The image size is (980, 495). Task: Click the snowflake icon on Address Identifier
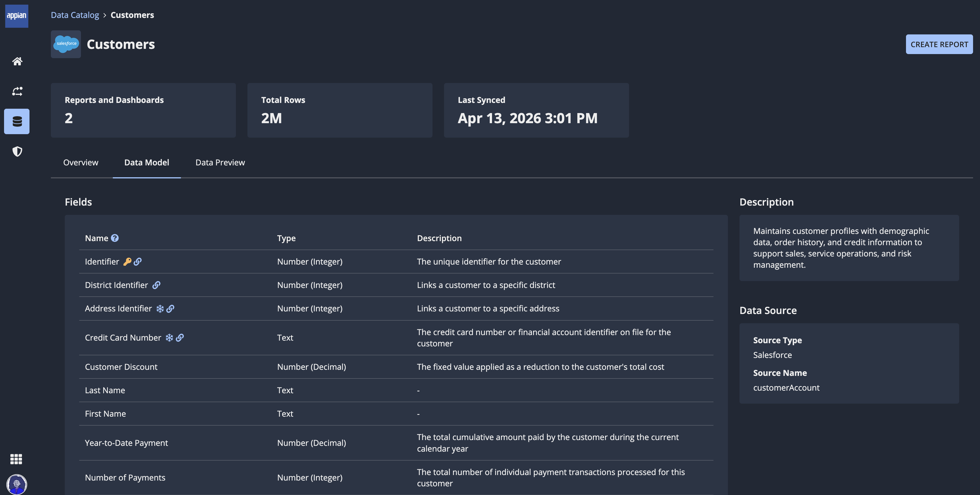point(160,309)
